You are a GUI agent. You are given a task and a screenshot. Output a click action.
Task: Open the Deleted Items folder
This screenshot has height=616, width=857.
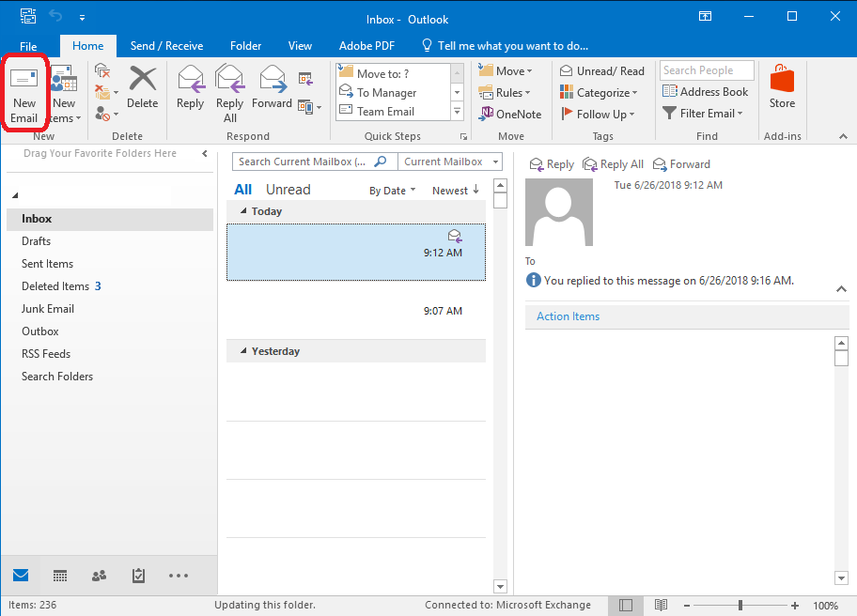tap(110, 286)
